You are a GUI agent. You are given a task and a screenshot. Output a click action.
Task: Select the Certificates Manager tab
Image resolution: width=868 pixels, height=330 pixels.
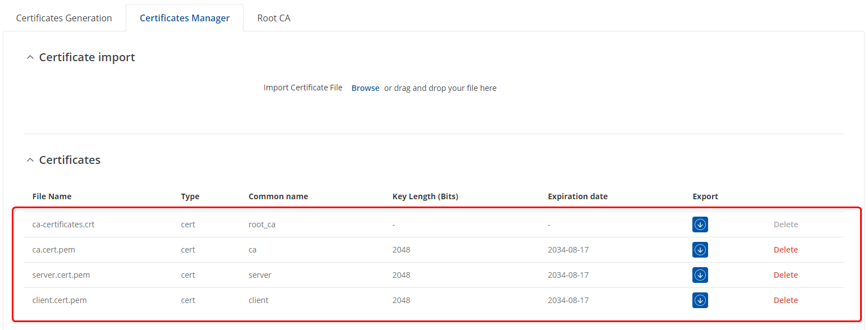[x=185, y=18]
